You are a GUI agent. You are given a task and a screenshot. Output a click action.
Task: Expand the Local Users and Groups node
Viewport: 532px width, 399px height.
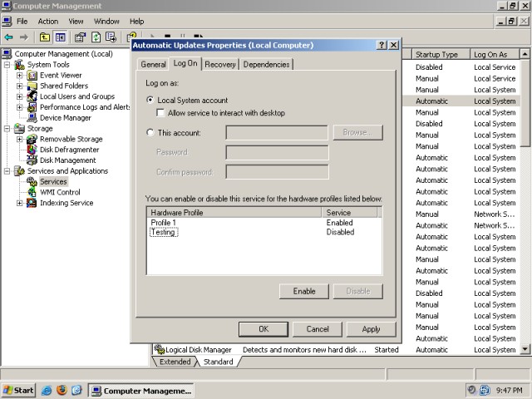click(20, 96)
